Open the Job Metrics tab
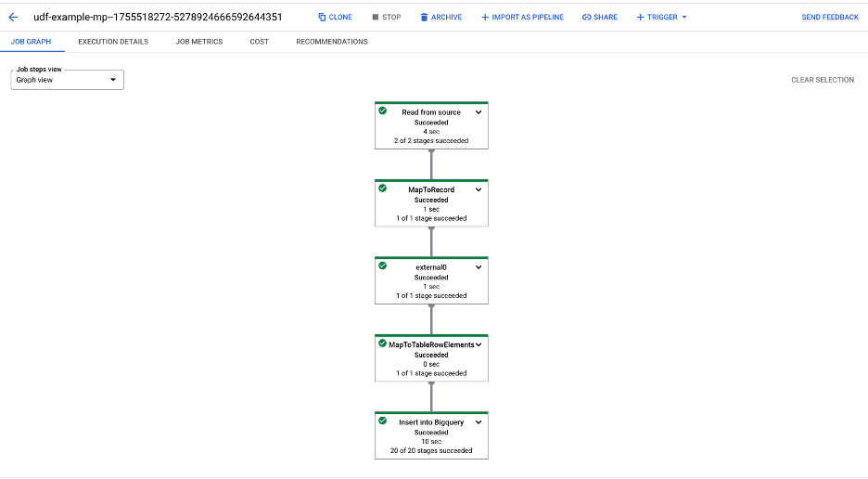This screenshot has height=479, width=868. [x=198, y=42]
